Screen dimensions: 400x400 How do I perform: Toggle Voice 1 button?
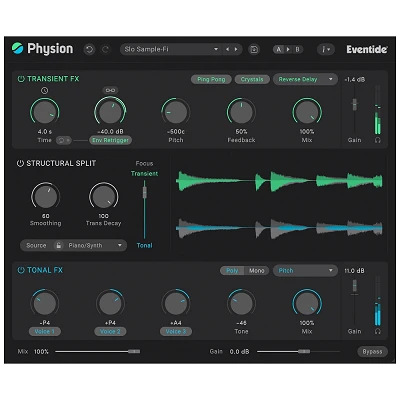(x=45, y=332)
